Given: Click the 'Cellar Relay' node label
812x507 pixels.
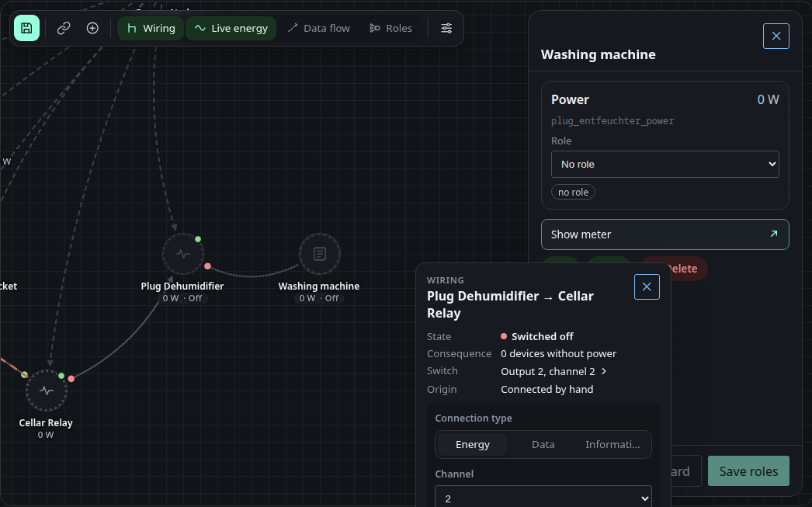Looking at the screenshot, I should pyautogui.click(x=46, y=422).
